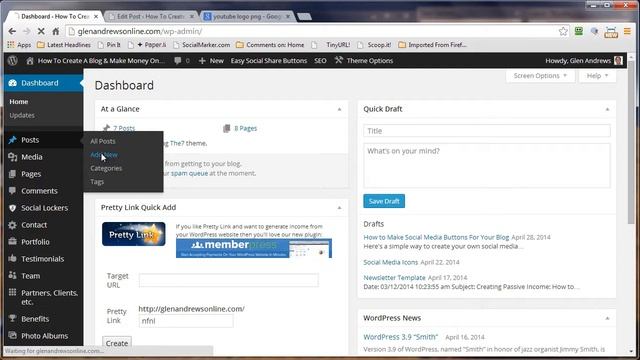Screen dimensions: 640x360
Task: Select Tags in Posts submenu
Action: tap(97, 182)
